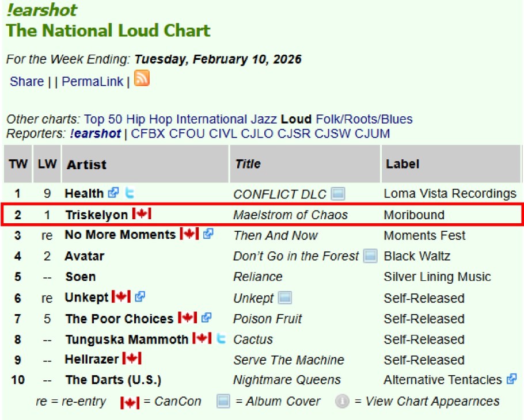The width and height of the screenshot is (524, 420).
Task: Click the Triskelyon artist name
Action: [96, 215]
